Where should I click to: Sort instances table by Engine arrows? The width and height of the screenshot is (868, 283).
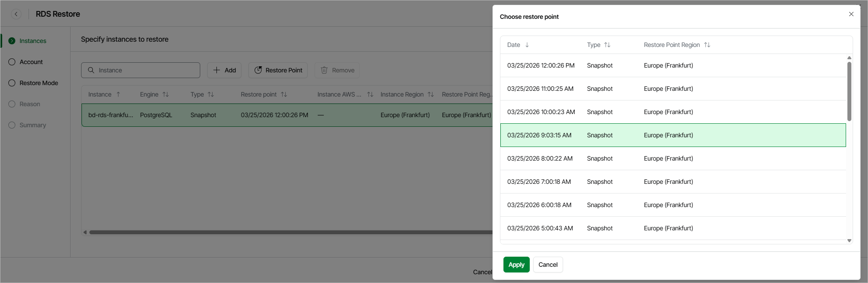[x=166, y=94]
